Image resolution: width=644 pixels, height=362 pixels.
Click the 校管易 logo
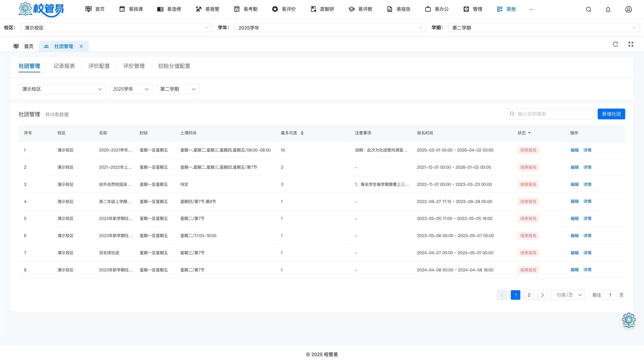point(41,9)
